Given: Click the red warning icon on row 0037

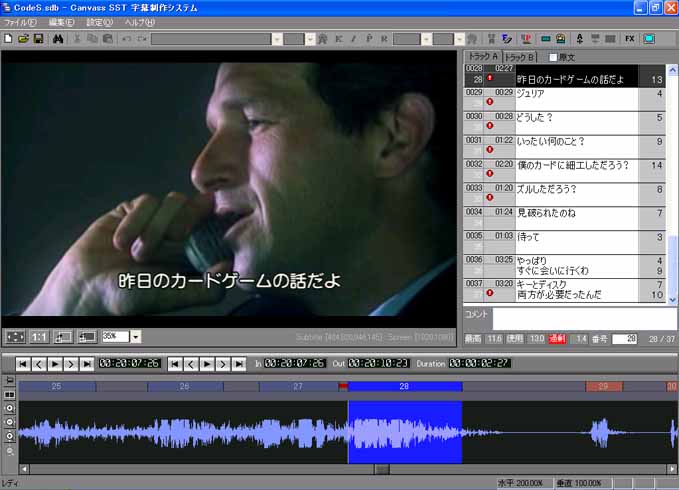Looking at the screenshot, I should pyautogui.click(x=490, y=293).
